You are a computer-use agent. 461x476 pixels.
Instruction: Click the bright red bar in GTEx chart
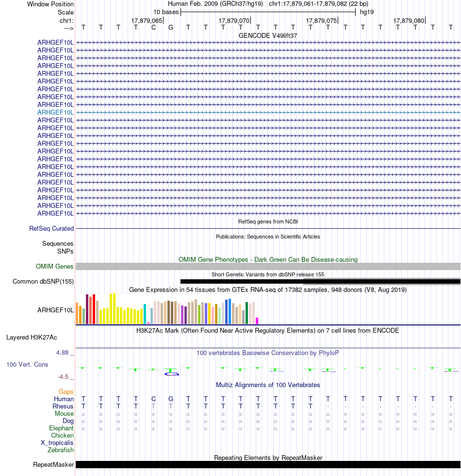[94, 309]
